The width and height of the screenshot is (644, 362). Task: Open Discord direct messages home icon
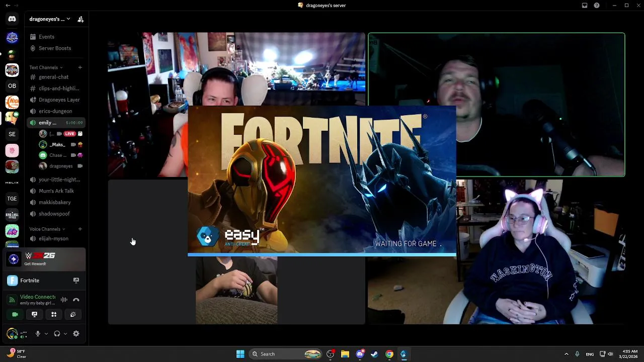click(x=12, y=19)
